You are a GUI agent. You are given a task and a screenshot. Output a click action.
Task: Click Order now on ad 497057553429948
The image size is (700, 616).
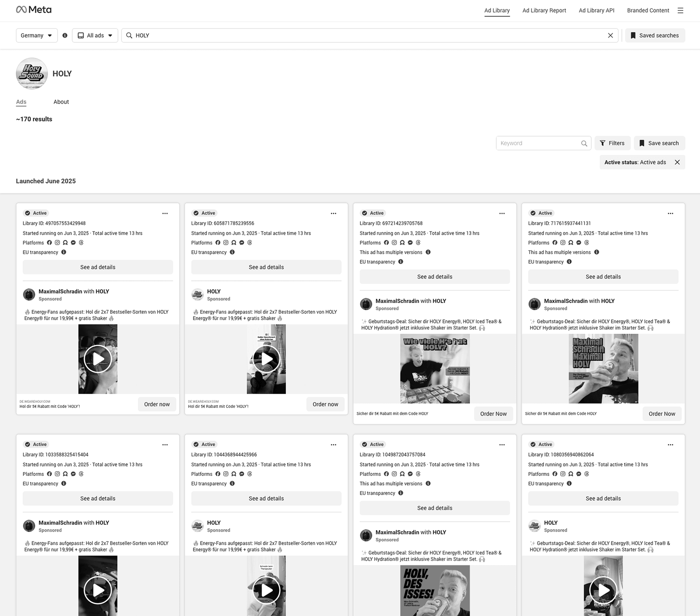pyautogui.click(x=157, y=404)
